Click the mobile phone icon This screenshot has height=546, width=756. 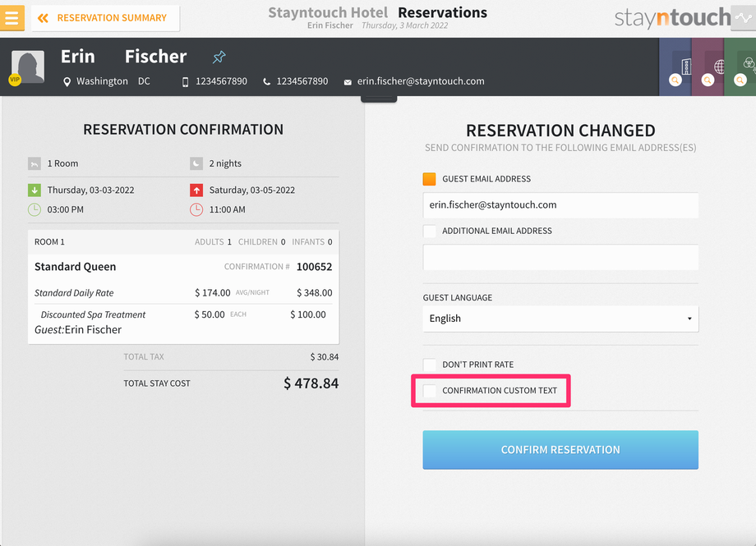[x=185, y=82]
